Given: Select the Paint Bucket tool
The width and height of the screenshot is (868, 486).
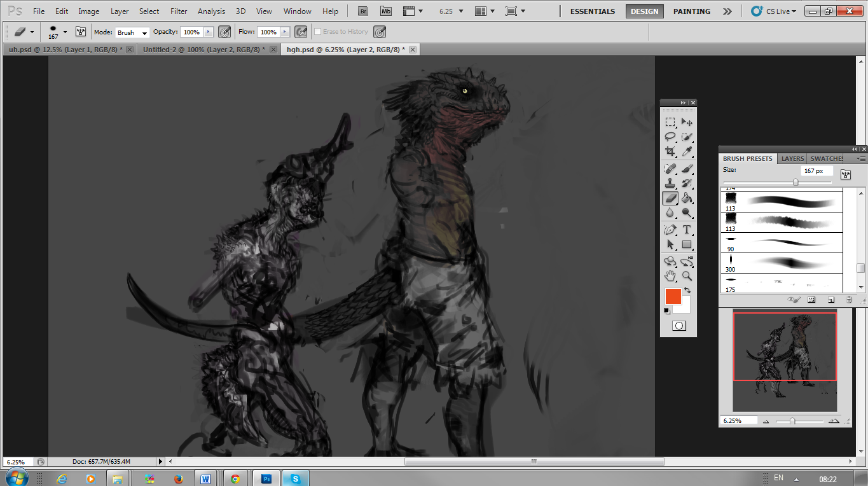Looking at the screenshot, I should pyautogui.click(x=687, y=198).
